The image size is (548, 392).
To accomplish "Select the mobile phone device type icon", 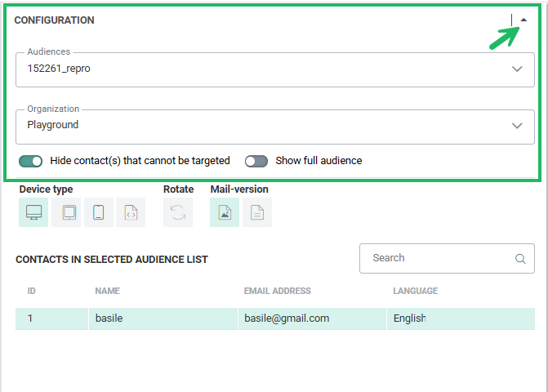I will [x=98, y=212].
